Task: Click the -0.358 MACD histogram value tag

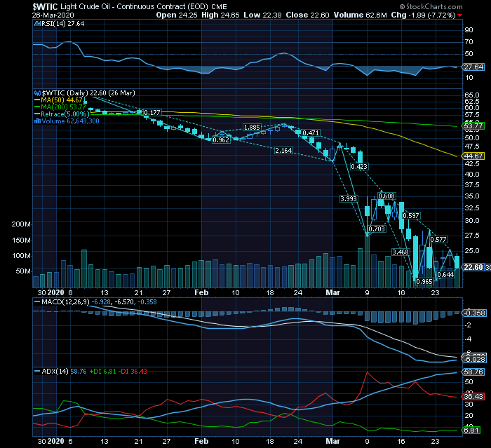Action: pyautogui.click(x=474, y=313)
